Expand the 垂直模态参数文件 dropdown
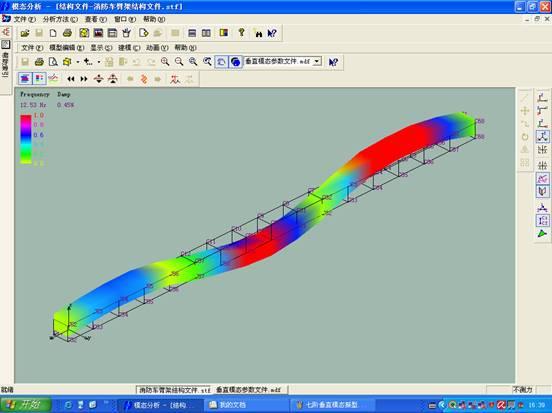The image size is (552, 413). point(317,61)
